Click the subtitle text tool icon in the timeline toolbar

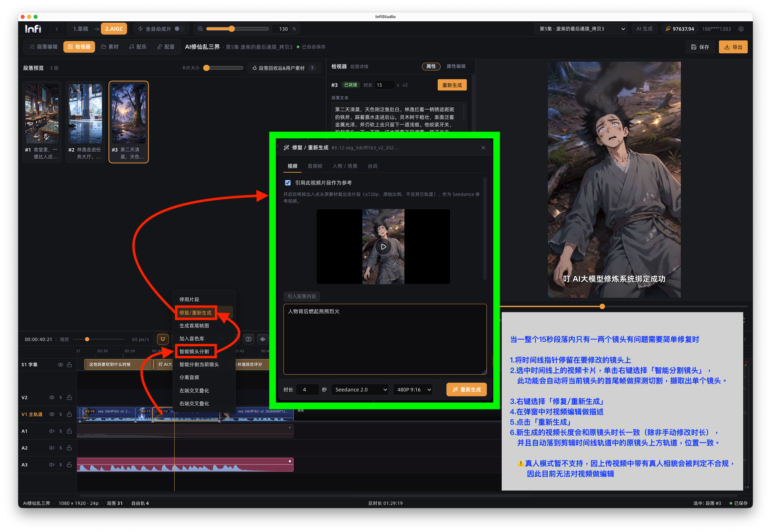tap(249, 339)
